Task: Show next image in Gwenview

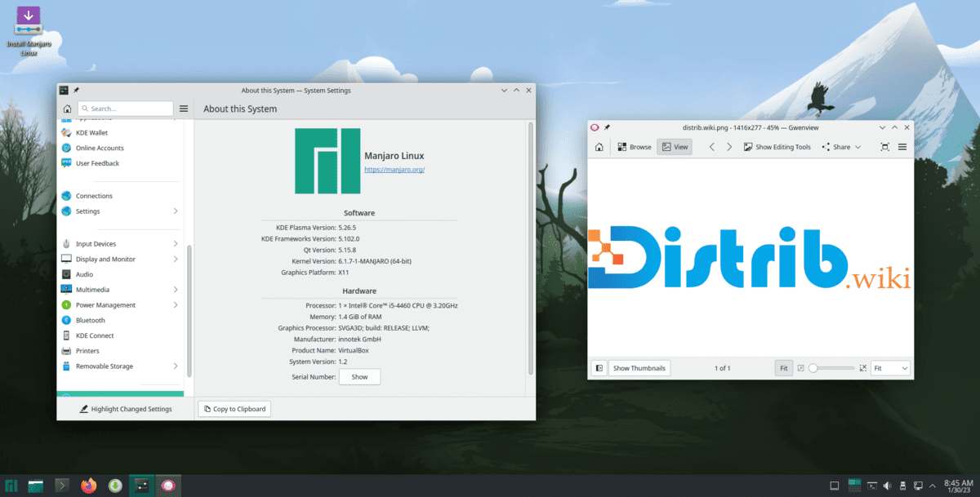Action: [729, 147]
